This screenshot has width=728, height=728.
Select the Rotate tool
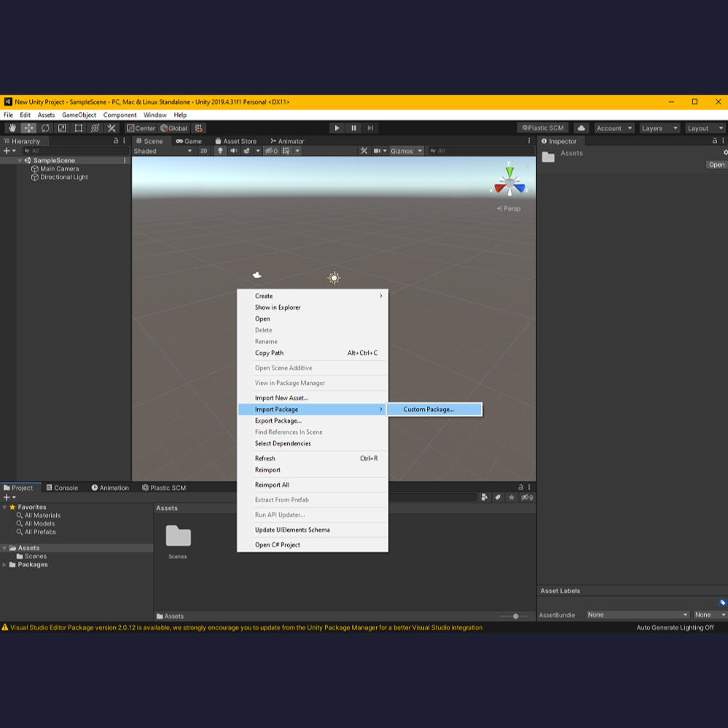click(x=45, y=128)
